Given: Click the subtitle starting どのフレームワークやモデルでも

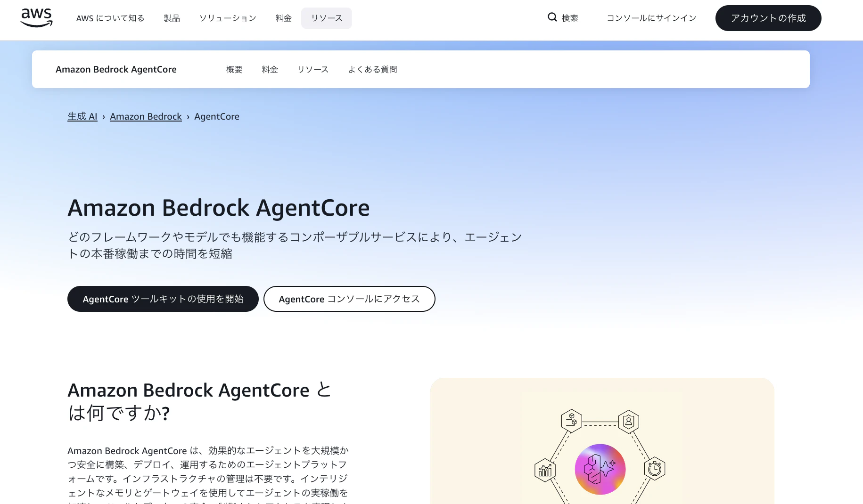Looking at the screenshot, I should pyautogui.click(x=295, y=245).
